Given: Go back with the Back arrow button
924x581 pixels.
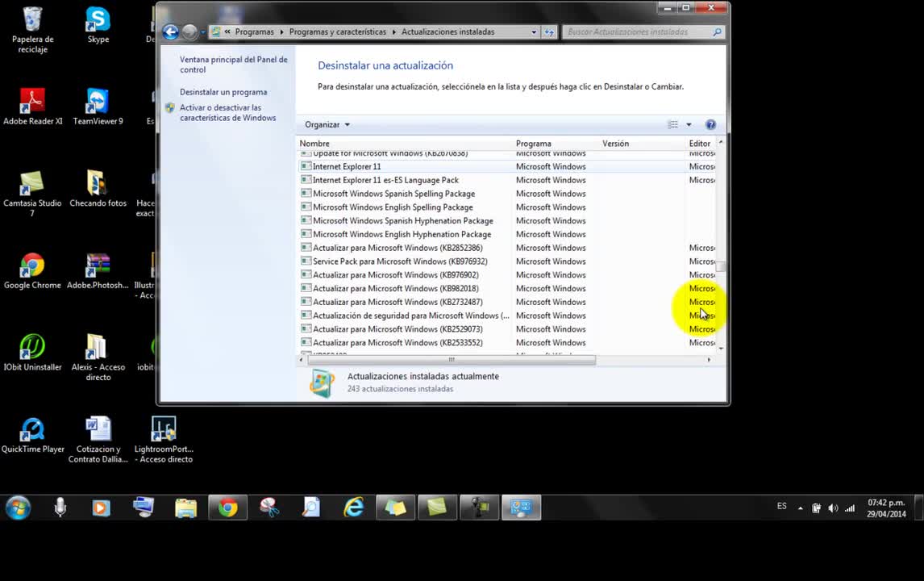Looking at the screenshot, I should pos(170,31).
